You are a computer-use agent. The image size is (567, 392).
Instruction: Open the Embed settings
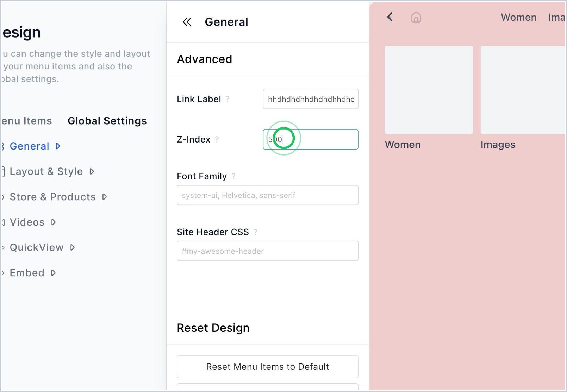tap(27, 273)
